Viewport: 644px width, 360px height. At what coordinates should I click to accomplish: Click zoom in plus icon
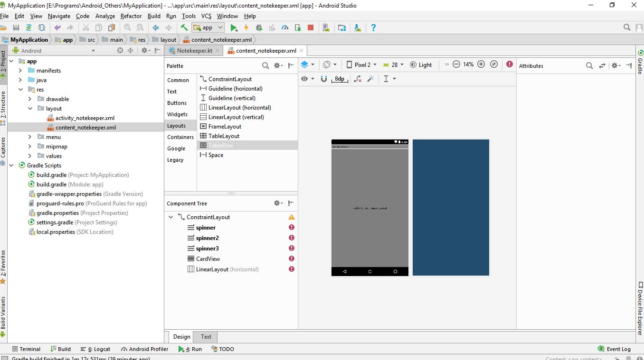[x=481, y=64]
